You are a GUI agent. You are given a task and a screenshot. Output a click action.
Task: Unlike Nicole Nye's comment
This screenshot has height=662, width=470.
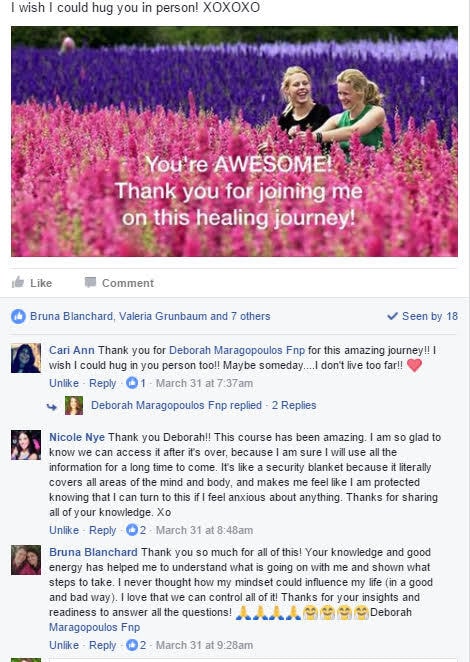pos(64,530)
